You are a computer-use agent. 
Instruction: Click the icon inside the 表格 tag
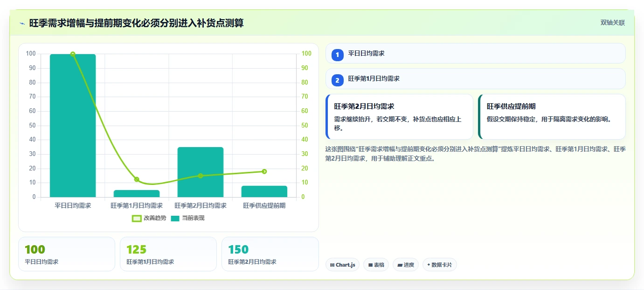tap(370, 265)
